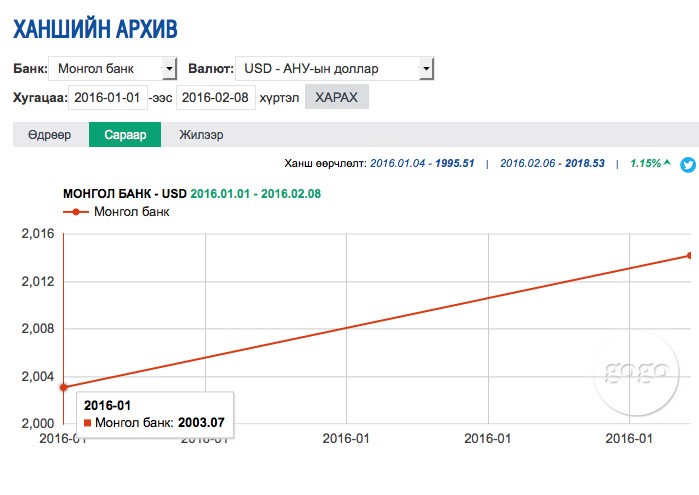Image resolution: width=699 pixels, height=495 pixels.
Task: Open the Банк dropdown arrow
Action: [169, 69]
